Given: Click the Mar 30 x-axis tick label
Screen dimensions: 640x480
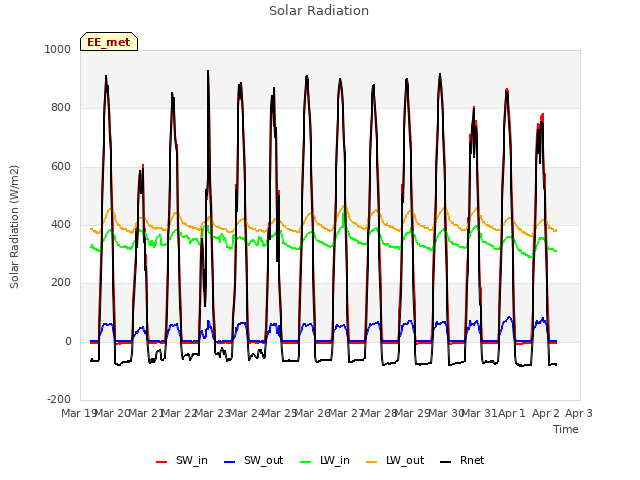Looking at the screenshot, I should tap(445, 413).
